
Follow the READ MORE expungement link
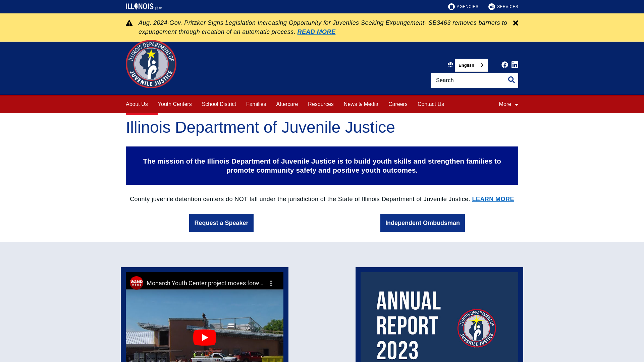click(316, 32)
